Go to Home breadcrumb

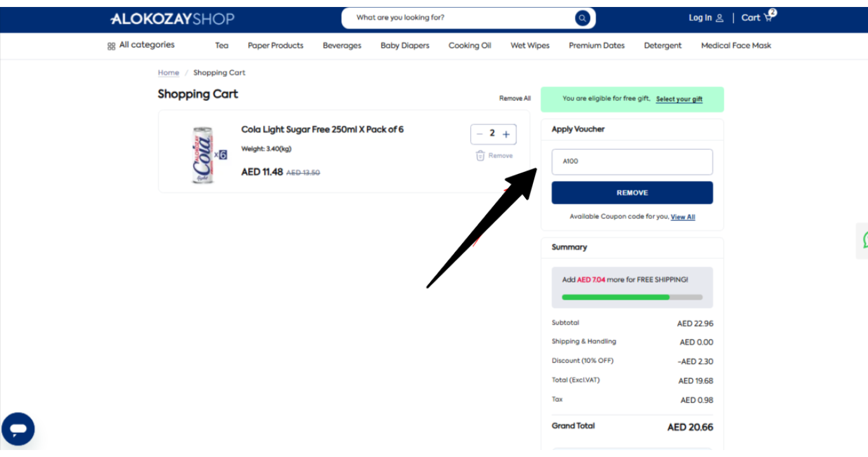169,73
